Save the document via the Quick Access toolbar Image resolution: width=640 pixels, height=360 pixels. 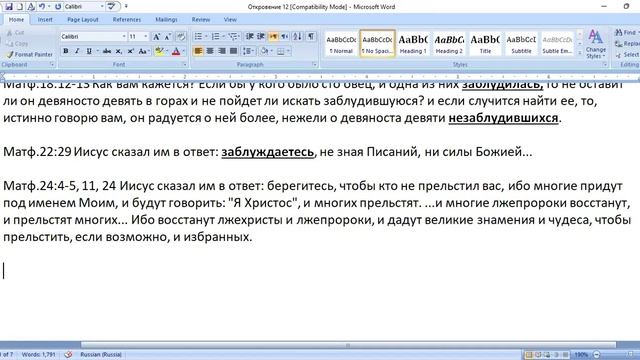(x=9, y=7)
